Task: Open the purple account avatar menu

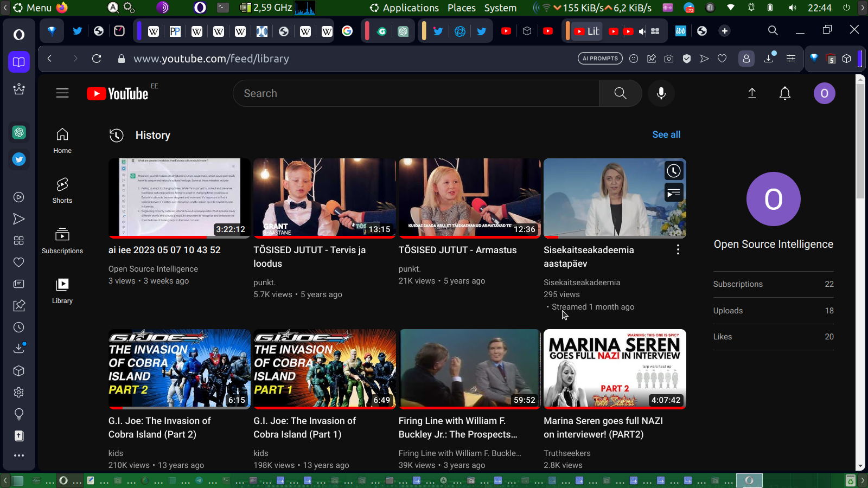Action: click(x=824, y=93)
